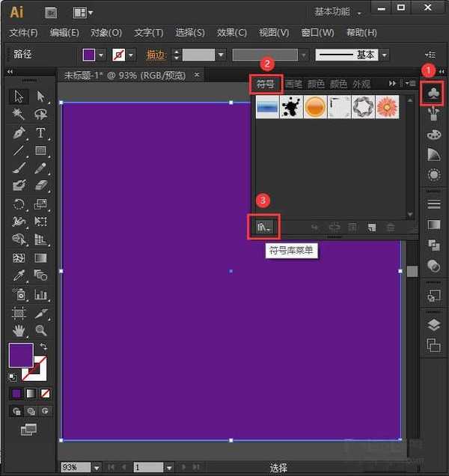Open the 符号库菜单 symbol libraries menu

click(264, 227)
